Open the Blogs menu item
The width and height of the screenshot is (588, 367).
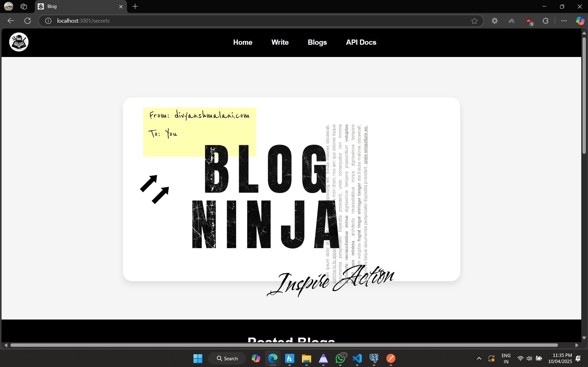pyautogui.click(x=317, y=42)
